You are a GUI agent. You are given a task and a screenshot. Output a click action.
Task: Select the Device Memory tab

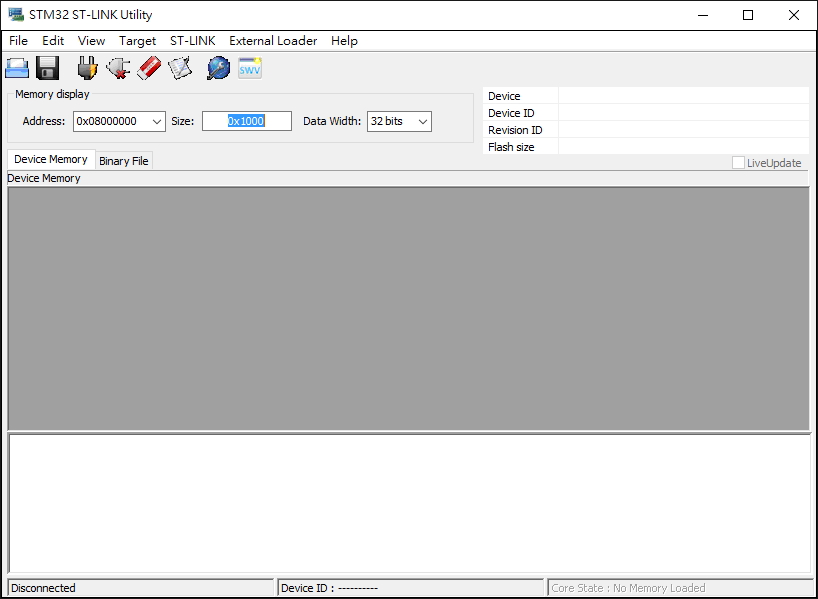coord(51,159)
